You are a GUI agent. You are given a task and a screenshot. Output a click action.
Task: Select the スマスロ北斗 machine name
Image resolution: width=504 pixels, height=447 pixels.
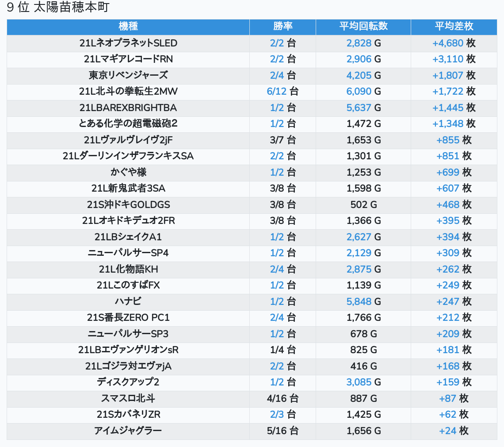tap(128, 398)
